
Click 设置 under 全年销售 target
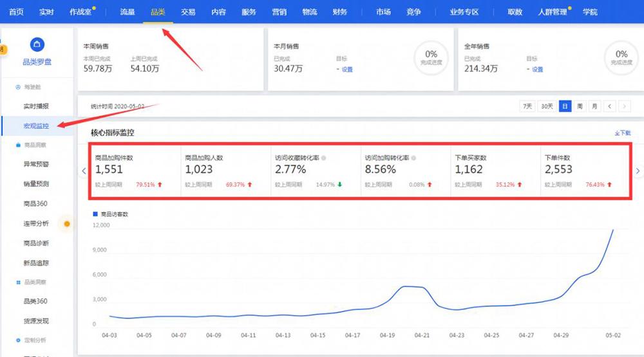pyautogui.click(x=536, y=69)
